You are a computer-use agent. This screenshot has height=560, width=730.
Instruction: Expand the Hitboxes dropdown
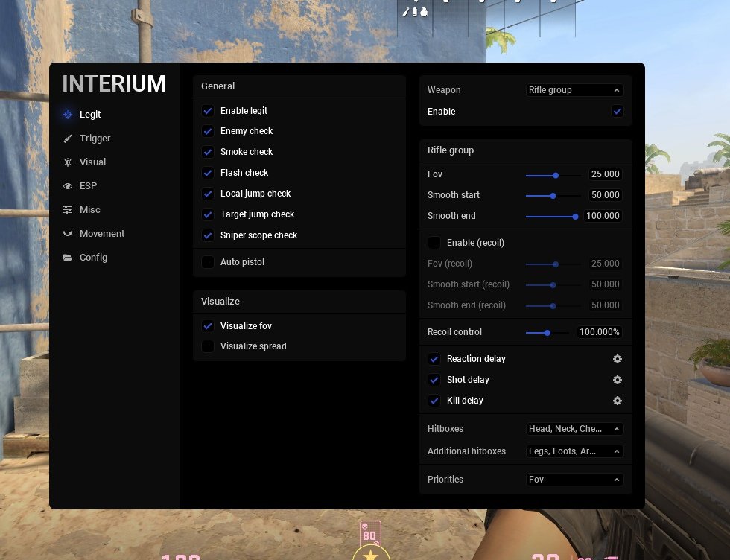(x=574, y=429)
